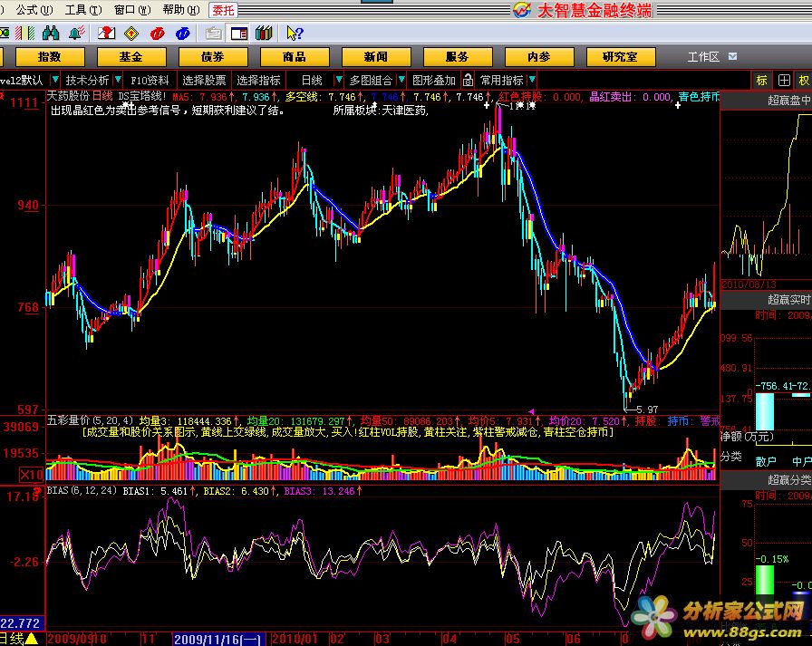Click the 2010/08/13 date in side panel
Screen dimensions: 812x646
pyautogui.click(x=749, y=284)
